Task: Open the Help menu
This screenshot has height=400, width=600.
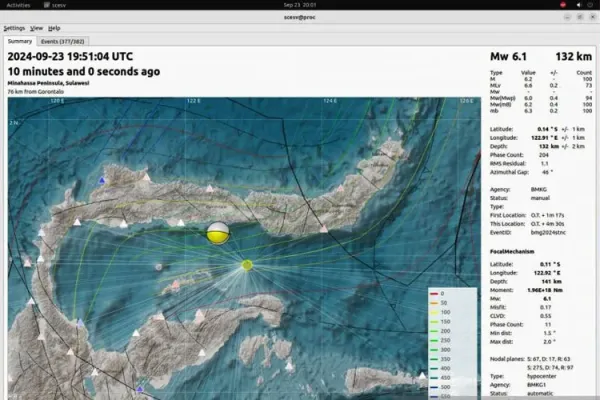Action: pyautogui.click(x=54, y=28)
